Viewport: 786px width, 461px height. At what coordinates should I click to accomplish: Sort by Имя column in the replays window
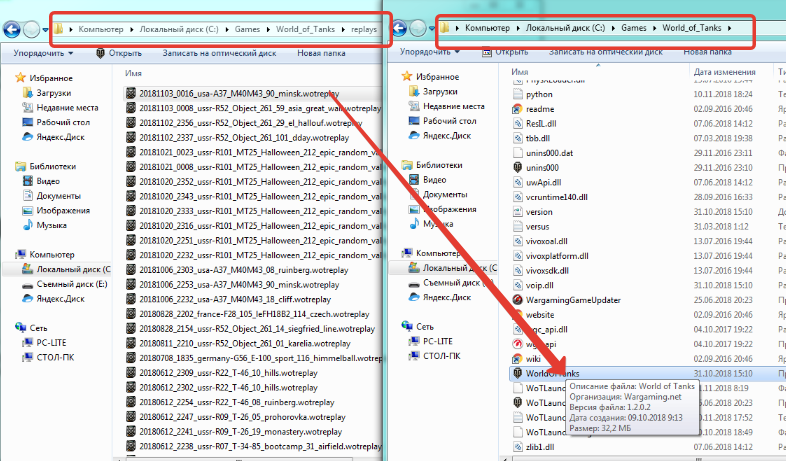point(133,73)
